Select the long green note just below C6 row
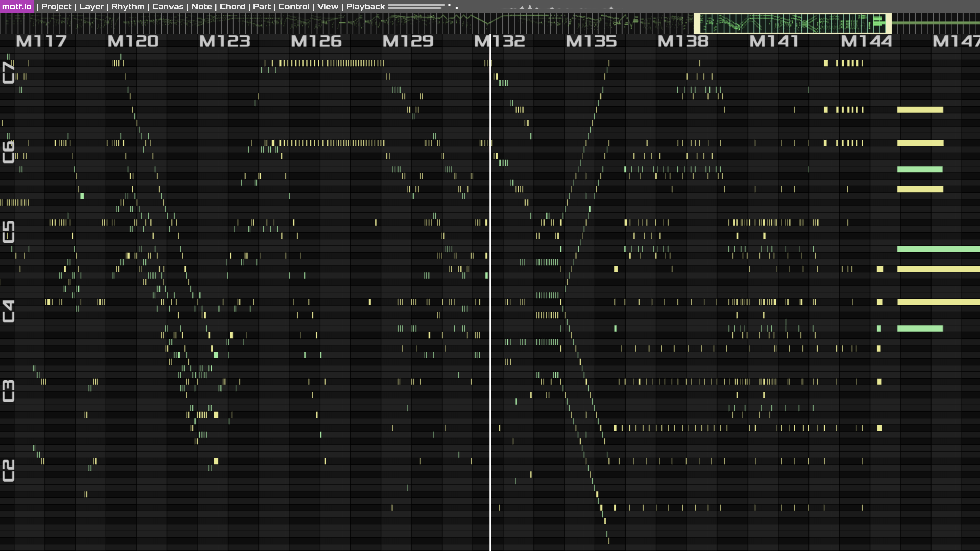The height and width of the screenshot is (551, 980). [x=920, y=170]
